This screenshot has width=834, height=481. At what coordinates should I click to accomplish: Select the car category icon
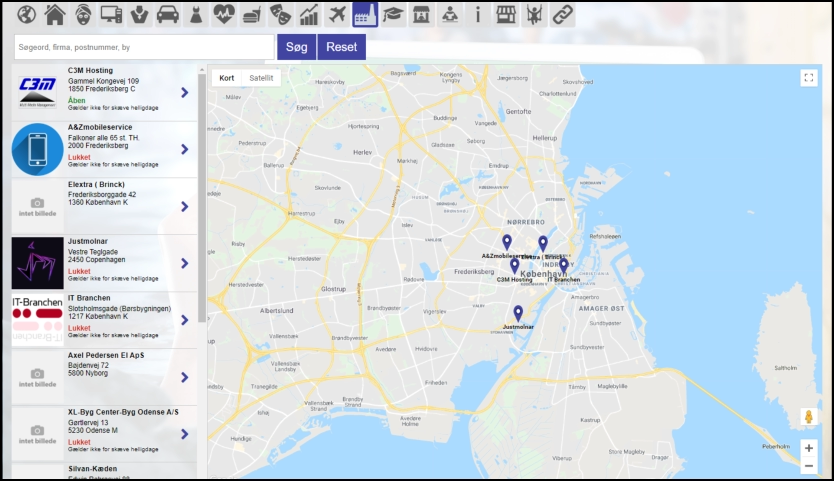pyautogui.click(x=168, y=14)
